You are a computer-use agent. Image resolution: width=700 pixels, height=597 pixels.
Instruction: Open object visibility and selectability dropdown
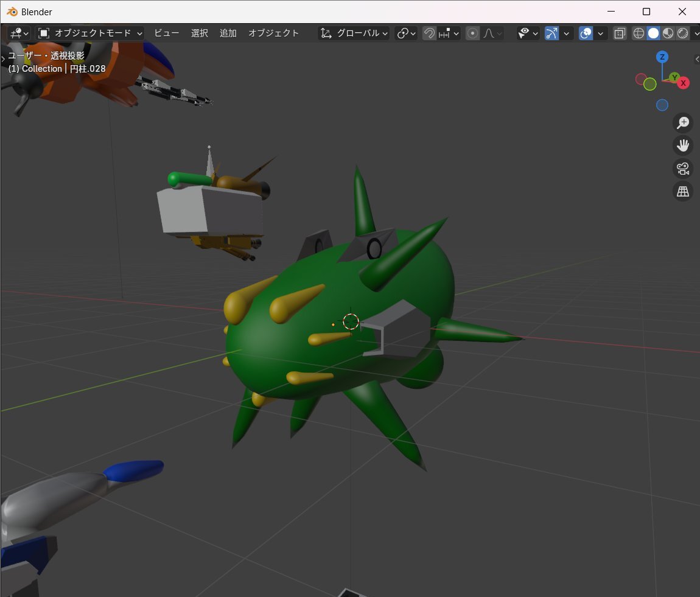[528, 33]
